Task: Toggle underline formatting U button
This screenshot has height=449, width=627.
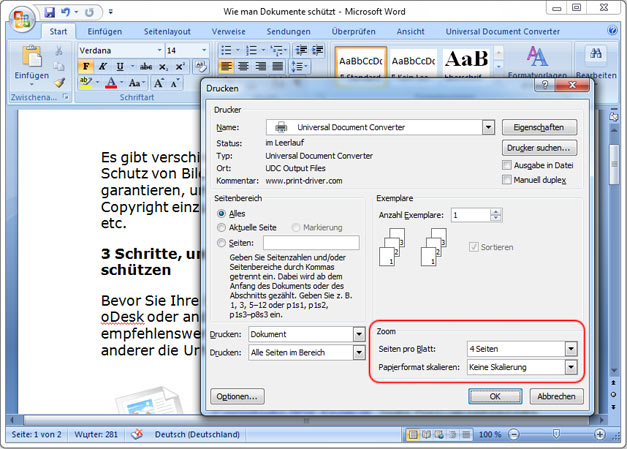Action: click(x=120, y=66)
